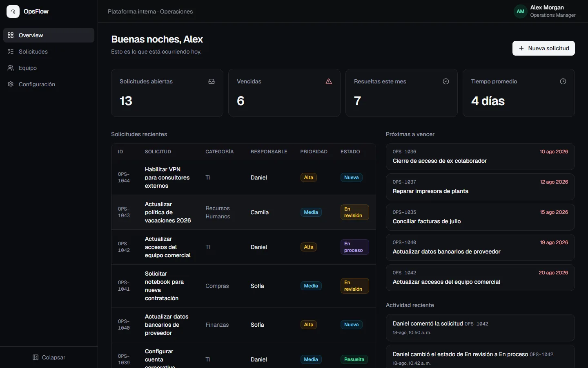Click the Camila responsable cell
The width and height of the screenshot is (588, 368).
pos(260,212)
